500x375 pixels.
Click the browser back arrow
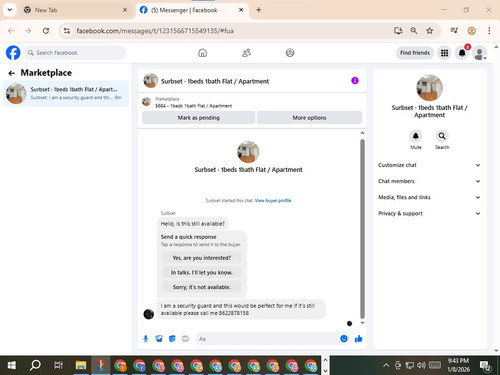point(11,31)
